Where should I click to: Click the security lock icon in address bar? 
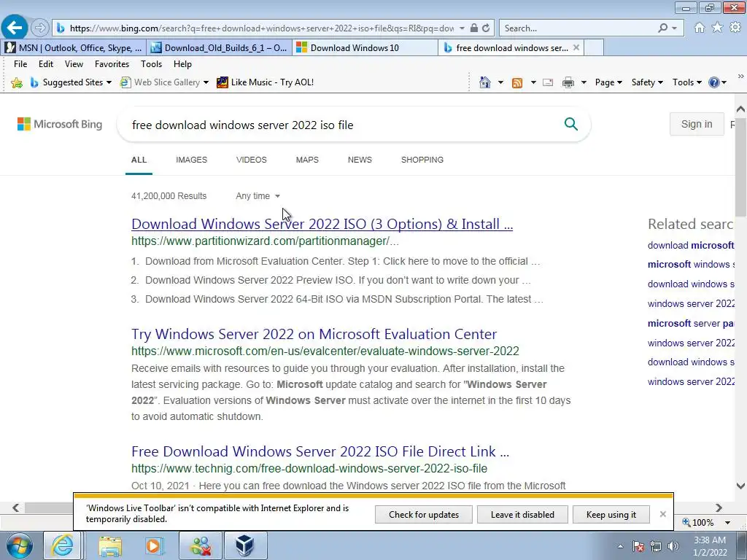click(474, 28)
